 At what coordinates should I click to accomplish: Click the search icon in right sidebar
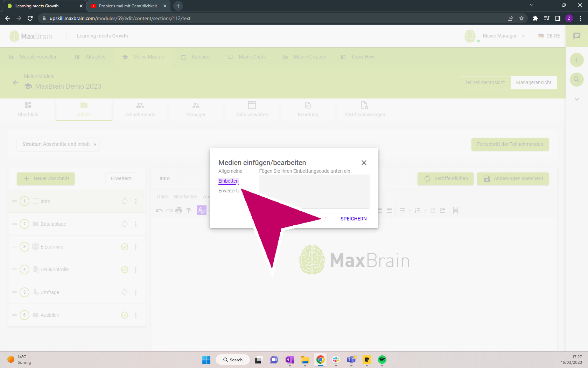point(577,80)
